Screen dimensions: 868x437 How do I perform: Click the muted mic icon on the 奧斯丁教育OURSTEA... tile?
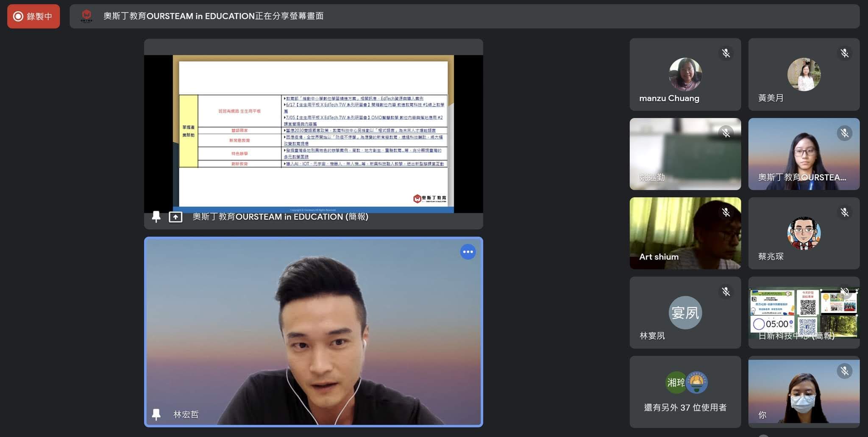[x=845, y=133]
